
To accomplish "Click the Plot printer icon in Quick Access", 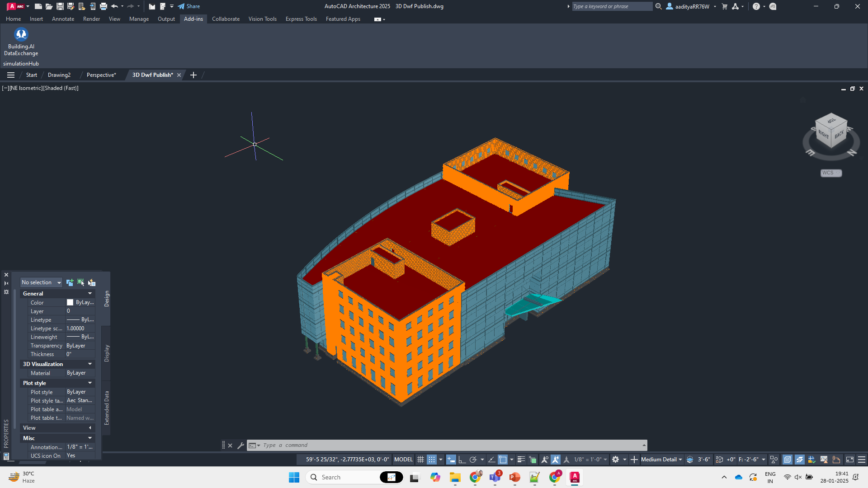I will tap(104, 6).
